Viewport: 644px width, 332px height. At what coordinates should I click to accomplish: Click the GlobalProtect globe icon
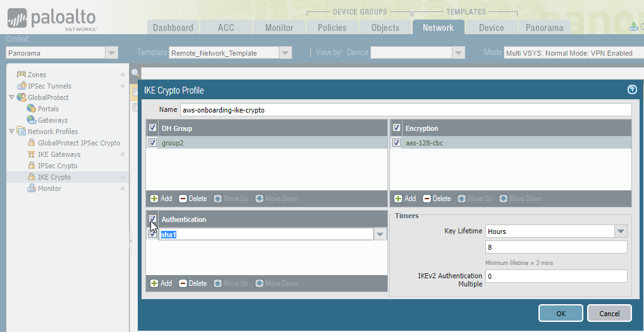(21, 97)
